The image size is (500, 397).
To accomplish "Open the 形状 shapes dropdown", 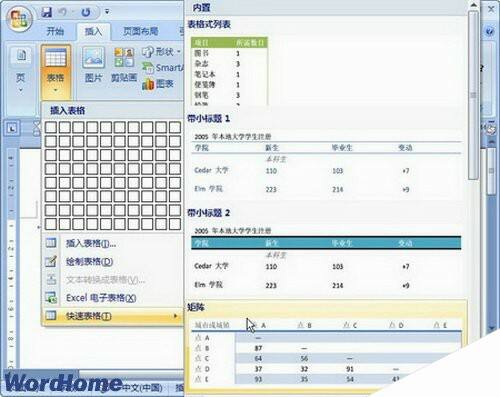I will click(x=162, y=52).
